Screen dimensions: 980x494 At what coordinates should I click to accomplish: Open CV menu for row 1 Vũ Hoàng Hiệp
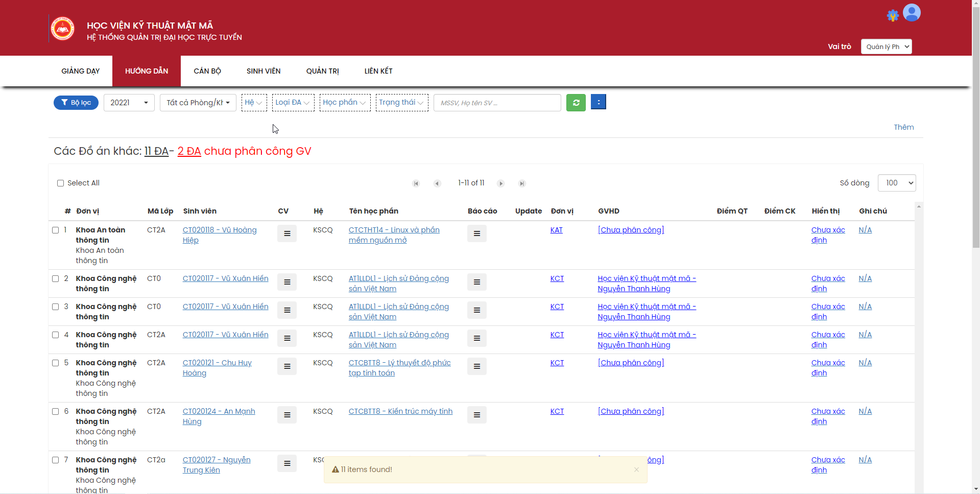[287, 233]
